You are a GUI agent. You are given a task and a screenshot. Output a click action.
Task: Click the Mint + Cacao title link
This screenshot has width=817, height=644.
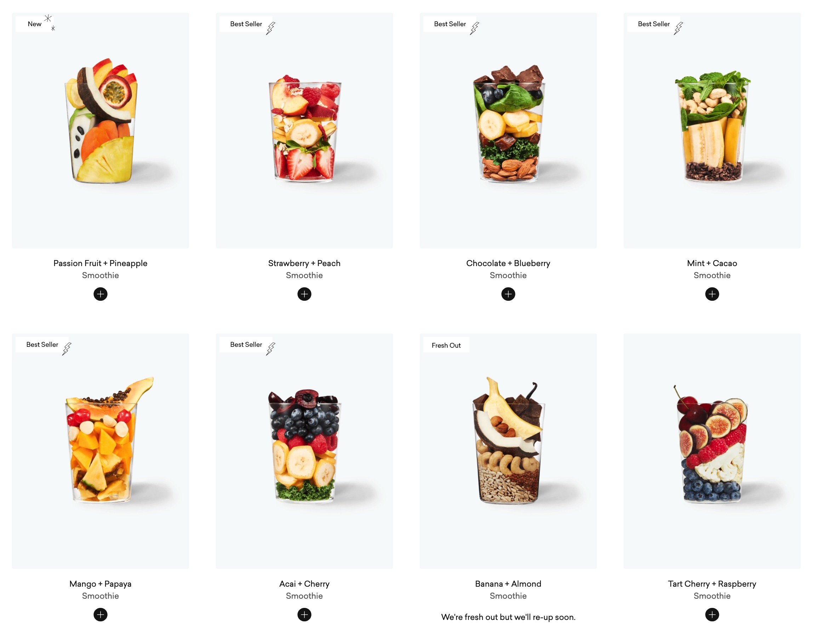click(712, 263)
